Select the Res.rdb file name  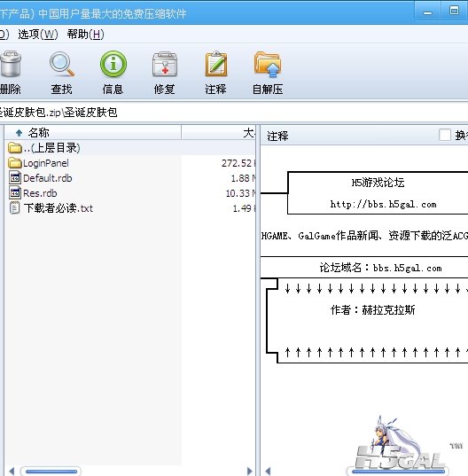click(40, 193)
